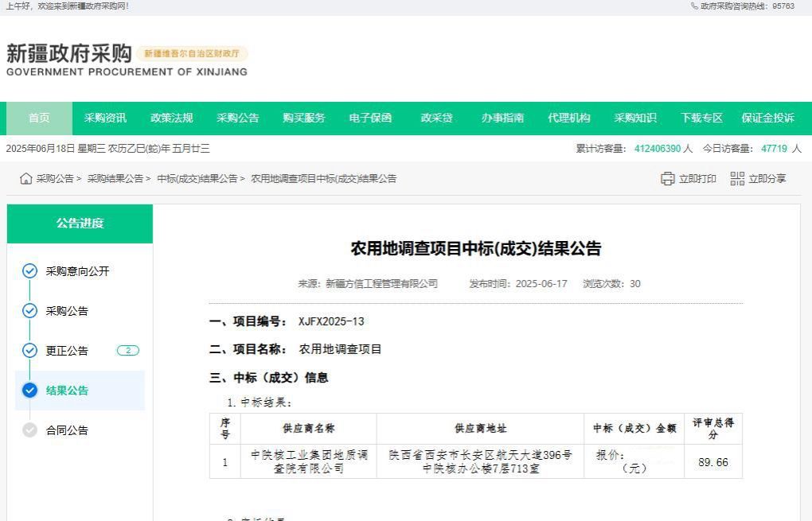Go to 政策法规 in navigation bar

(x=171, y=119)
